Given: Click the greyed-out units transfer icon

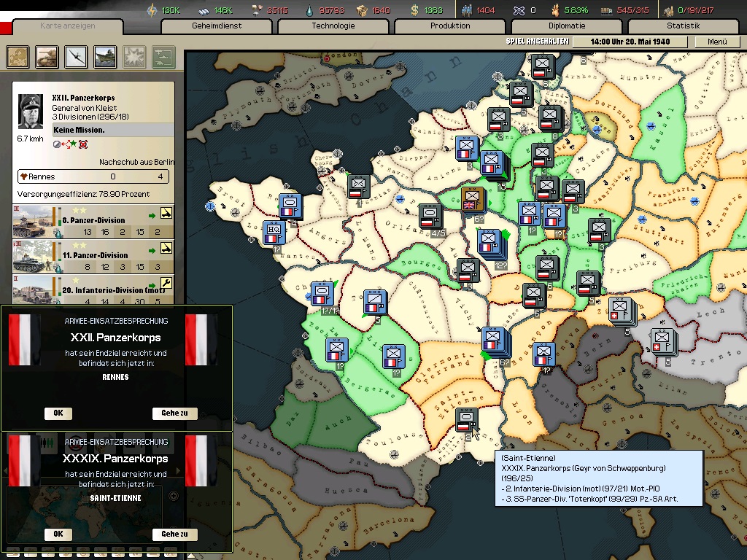Looking at the screenshot, I should click(x=163, y=57).
